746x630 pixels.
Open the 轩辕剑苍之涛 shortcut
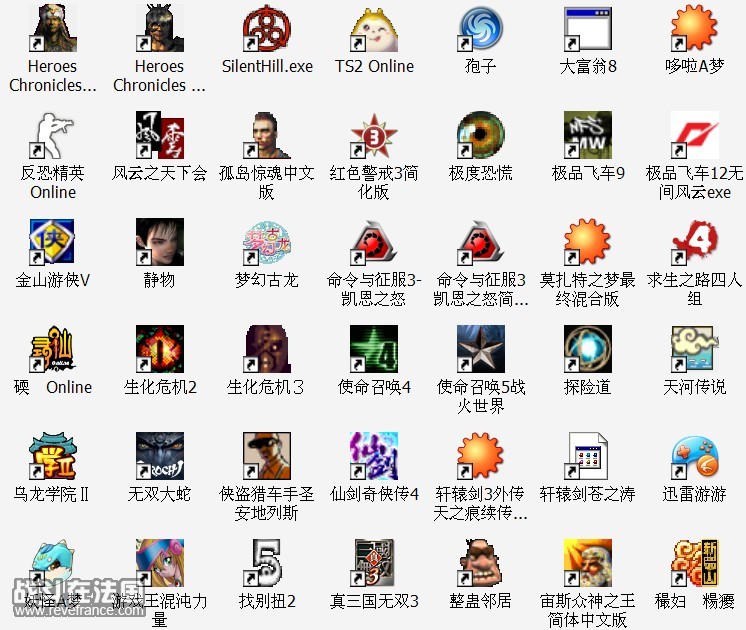(x=588, y=456)
